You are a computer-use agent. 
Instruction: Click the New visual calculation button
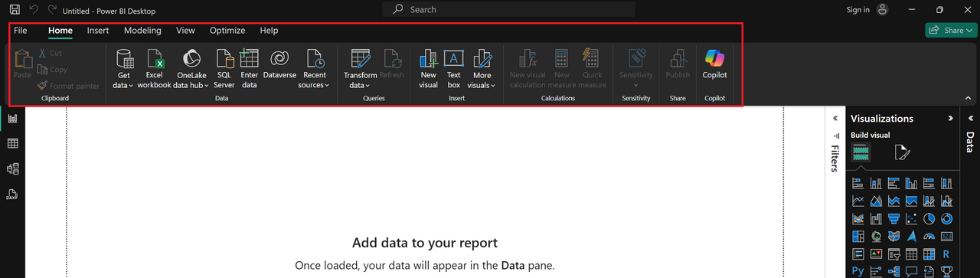coord(528,69)
